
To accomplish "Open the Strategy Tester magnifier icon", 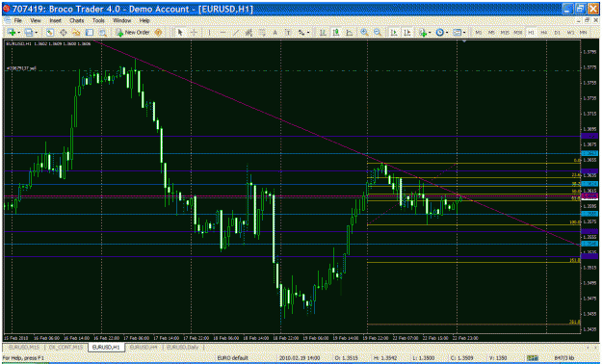I will [x=102, y=33].
